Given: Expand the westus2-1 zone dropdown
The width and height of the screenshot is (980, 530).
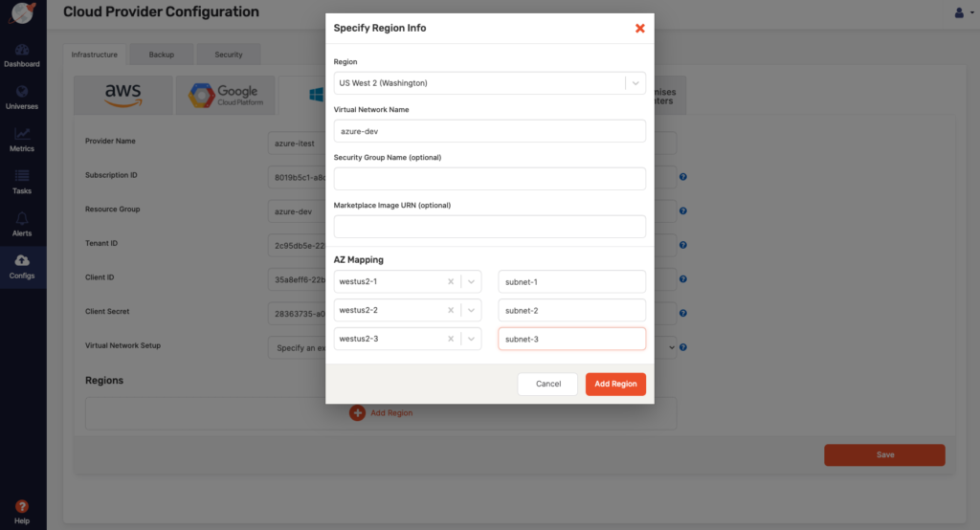Looking at the screenshot, I should click(x=471, y=282).
